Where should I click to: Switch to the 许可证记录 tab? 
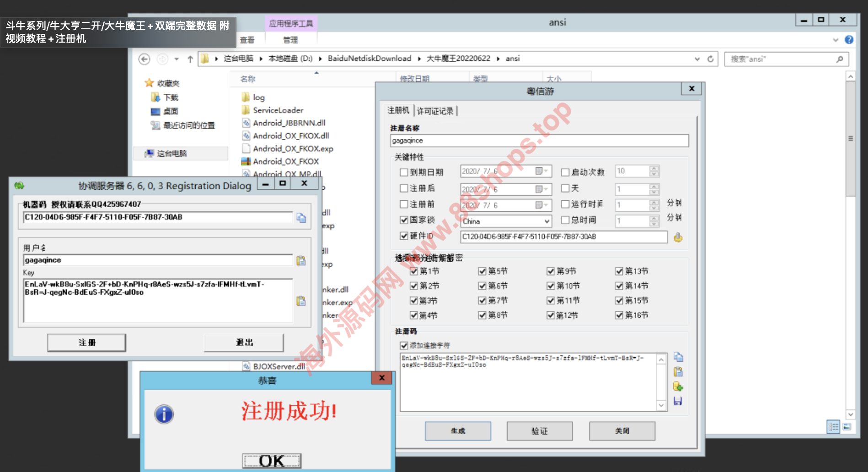tap(435, 111)
